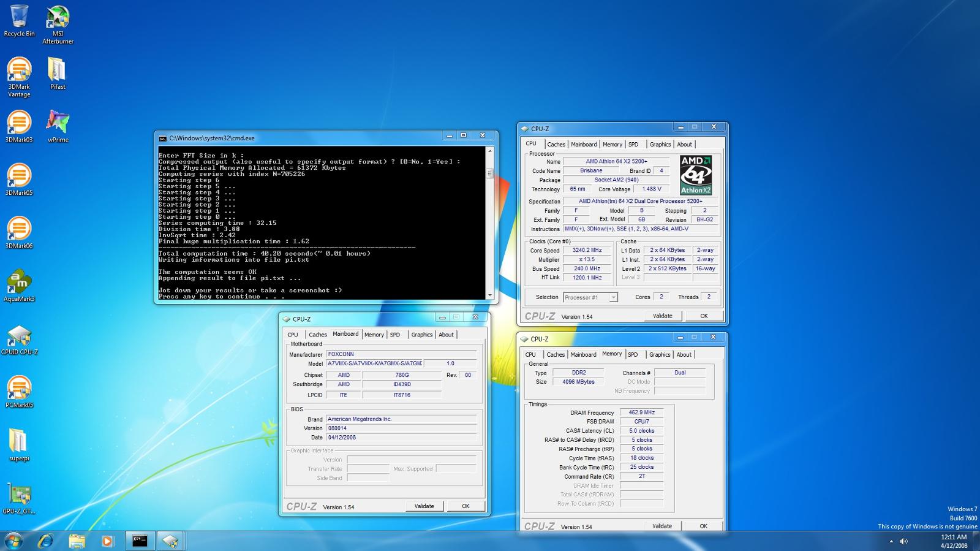This screenshot has height=551, width=980.
Task: Click the DRAM Frequency 462.9 MHz value
Action: [641, 412]
